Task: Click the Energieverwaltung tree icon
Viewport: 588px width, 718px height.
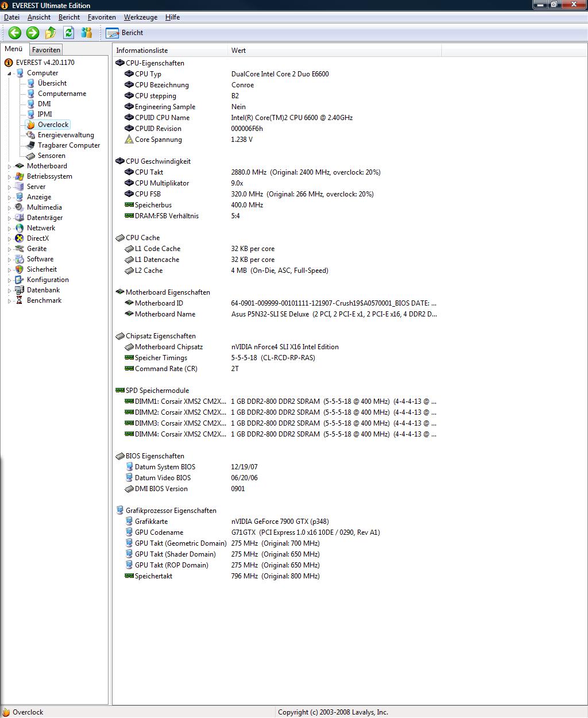Action: click(x=31, y=135)
